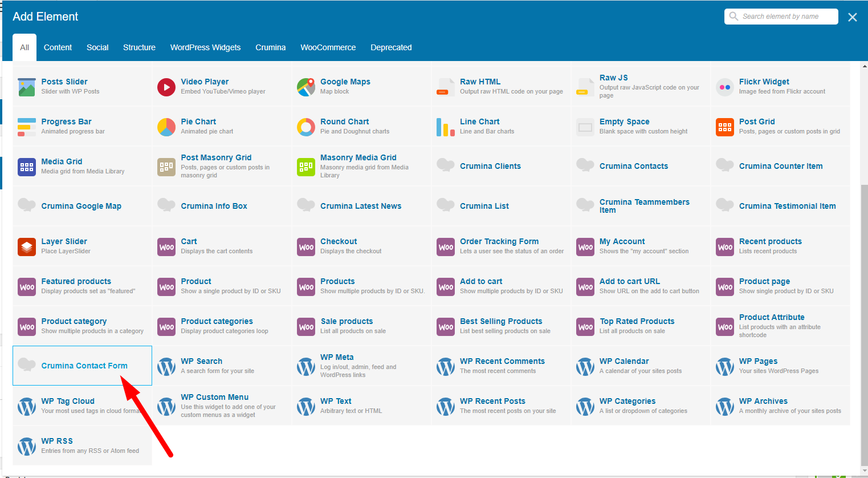Add the WP Meta widget

361,366
